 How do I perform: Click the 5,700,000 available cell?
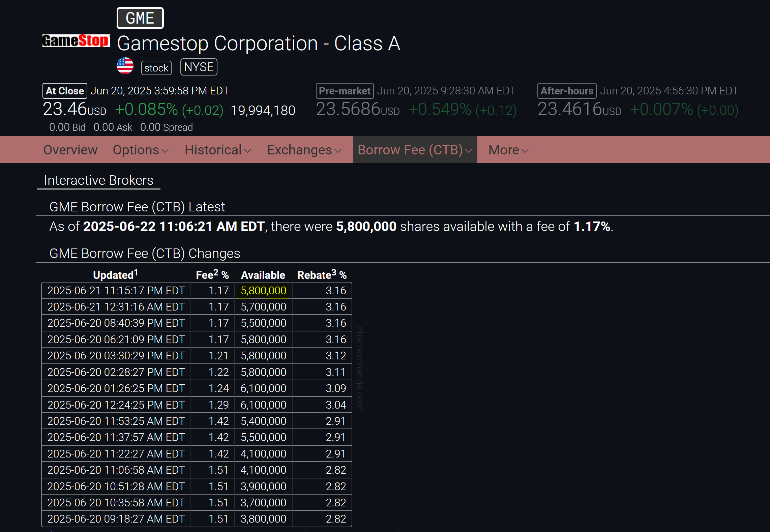coord(263,307)
